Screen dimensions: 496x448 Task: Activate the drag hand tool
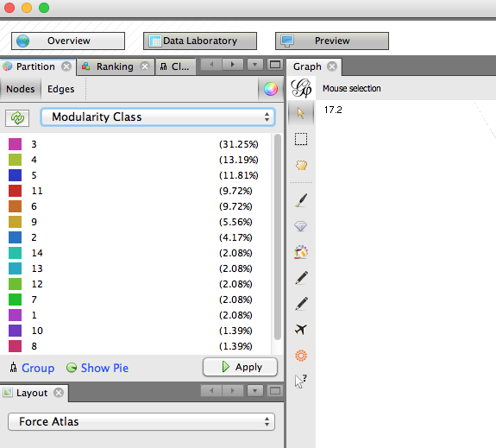(x=301, y=165)
